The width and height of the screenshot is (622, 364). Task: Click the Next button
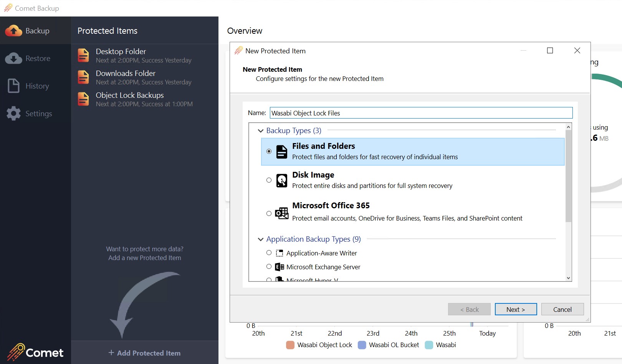click(516, 309)
